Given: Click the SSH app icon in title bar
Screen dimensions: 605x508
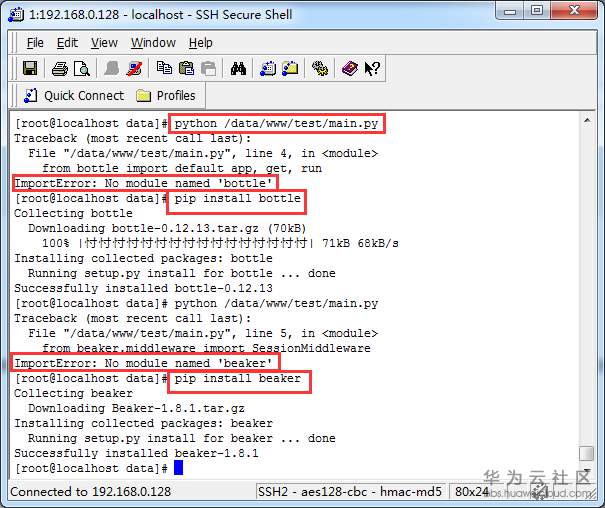Looking at the screenshot, I should coord(16,15).
